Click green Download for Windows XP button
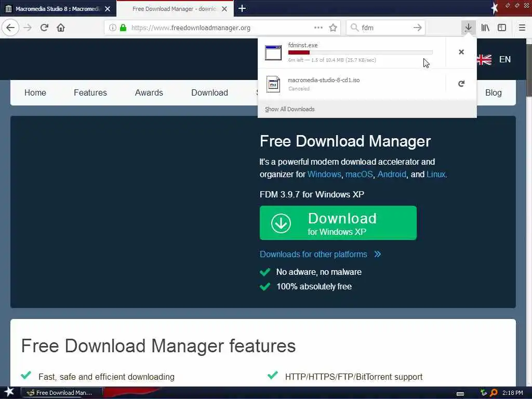 (338, 223)
